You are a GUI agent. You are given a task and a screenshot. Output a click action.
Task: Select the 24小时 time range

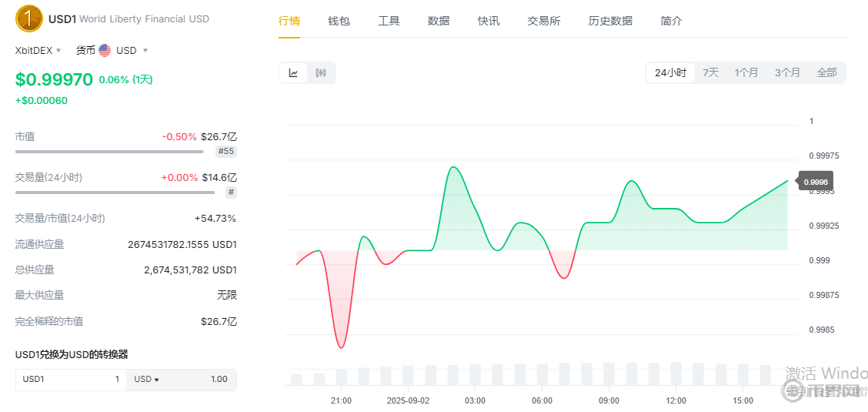(670, 73)
